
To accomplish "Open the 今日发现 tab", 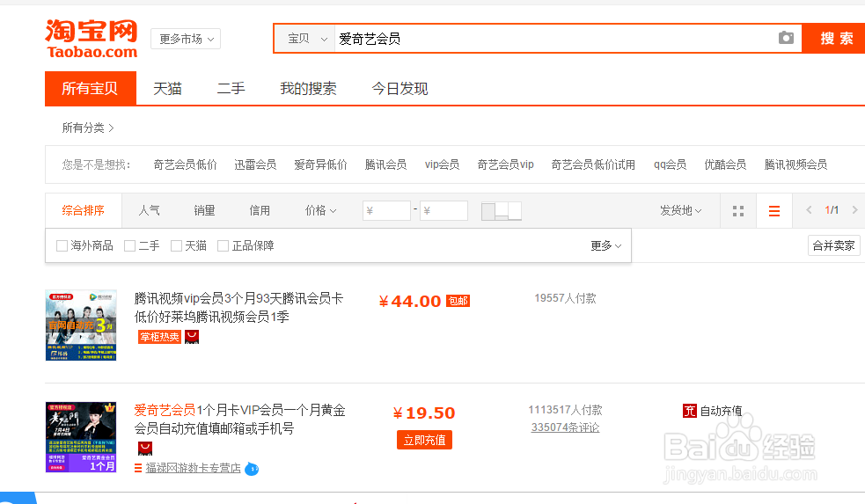I will click(400, 88).
